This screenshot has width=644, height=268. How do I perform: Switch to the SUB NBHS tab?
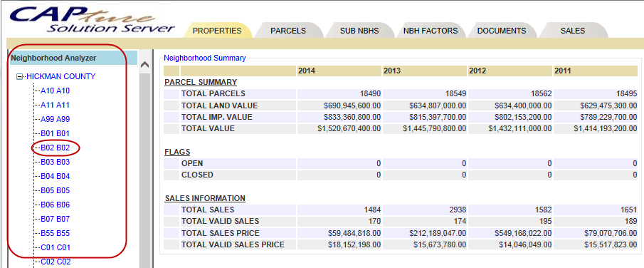(359, 31)
